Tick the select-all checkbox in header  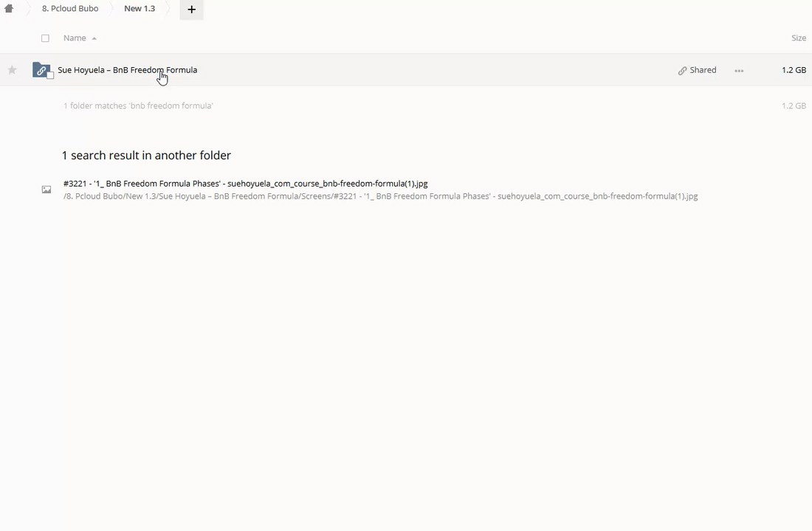[x=45, y=38]
